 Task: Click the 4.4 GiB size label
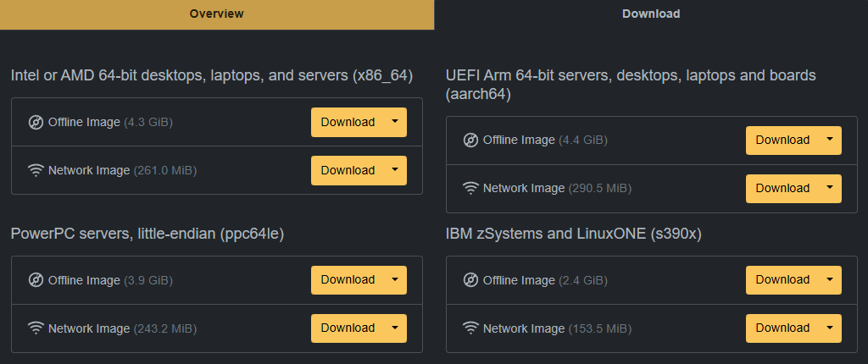tap(583, 140)
